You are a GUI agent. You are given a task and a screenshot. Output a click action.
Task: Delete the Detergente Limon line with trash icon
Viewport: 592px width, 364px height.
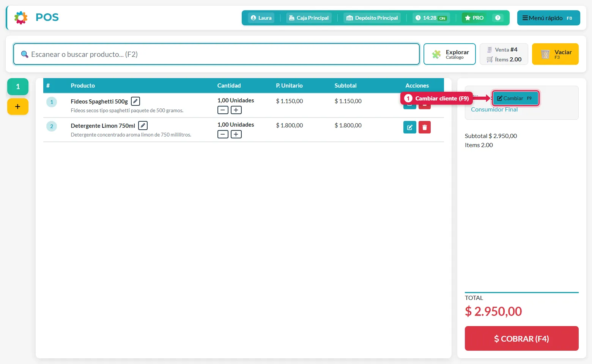click(425, 127)
